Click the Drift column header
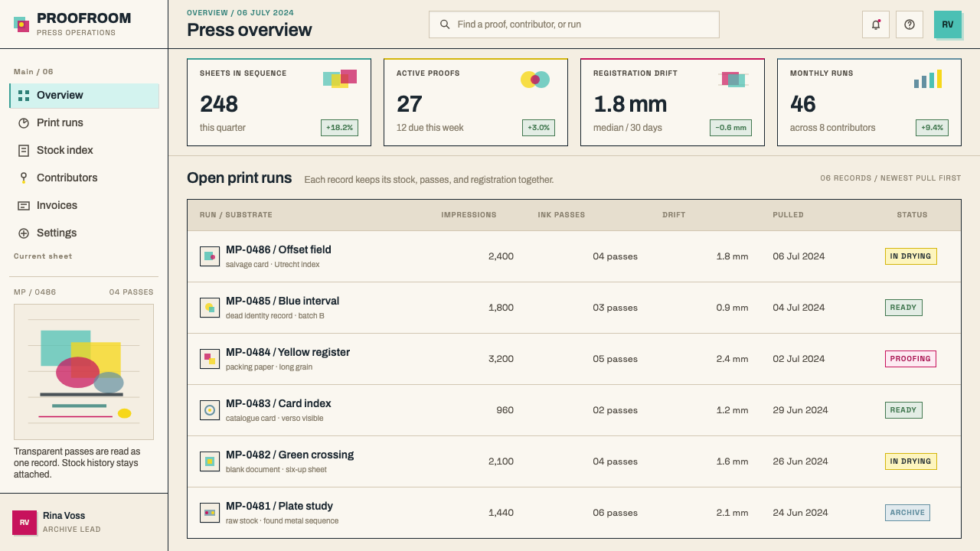The width and height of the screenshot is (980, 551). tap(674, 215)
